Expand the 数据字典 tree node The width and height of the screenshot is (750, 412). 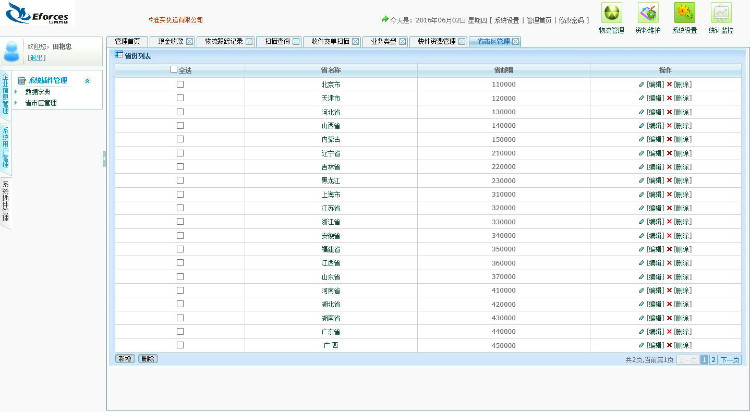(x=16, y=91)
